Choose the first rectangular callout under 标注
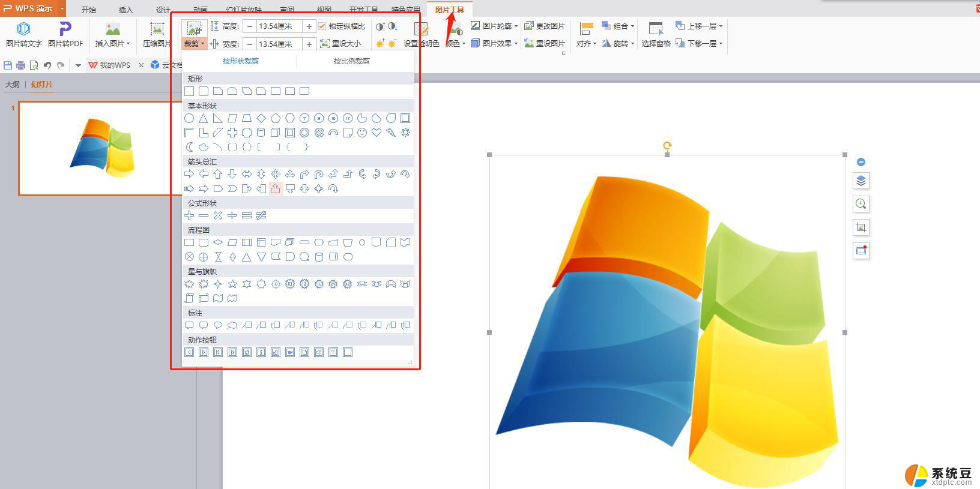 189,325
